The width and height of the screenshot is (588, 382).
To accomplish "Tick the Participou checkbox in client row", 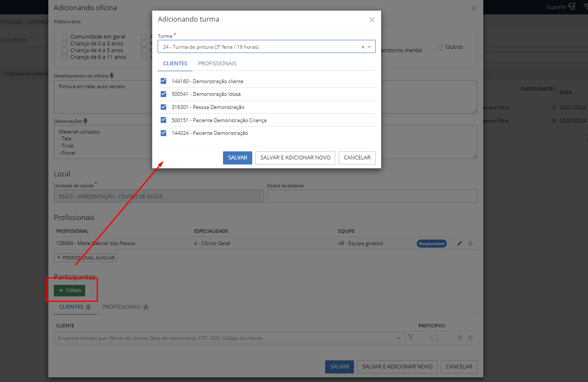I will pyautogui.click(x=435, y=338).
